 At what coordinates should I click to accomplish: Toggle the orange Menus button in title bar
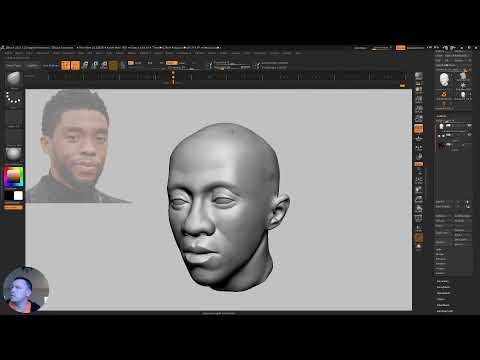point(400,48)
